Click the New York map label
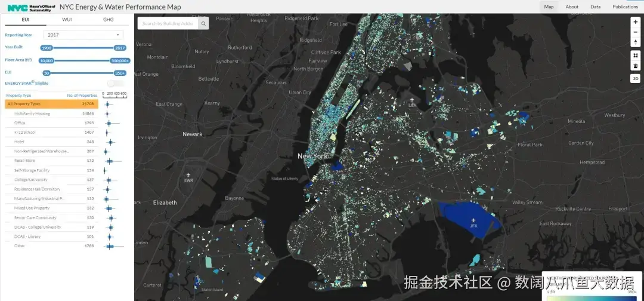The height and width of the screenshot is (301, 644). tap(313, 156)
